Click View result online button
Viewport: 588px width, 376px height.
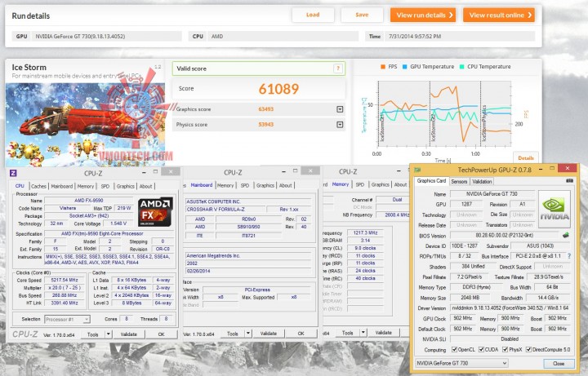(499, 15)
